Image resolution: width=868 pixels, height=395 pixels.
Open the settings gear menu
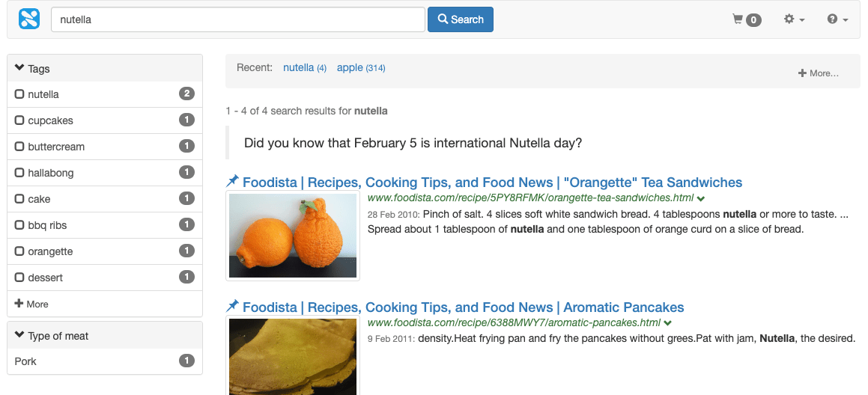click(794, 19)
